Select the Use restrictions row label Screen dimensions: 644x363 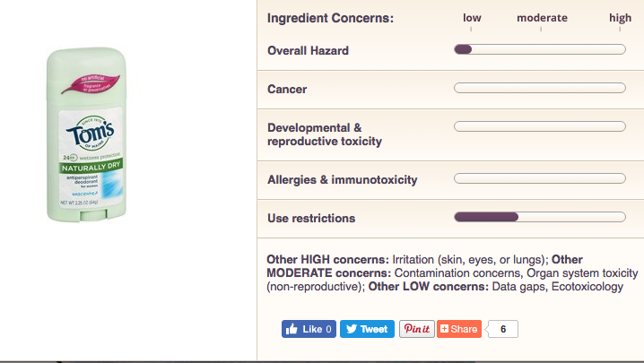(311, 219)
